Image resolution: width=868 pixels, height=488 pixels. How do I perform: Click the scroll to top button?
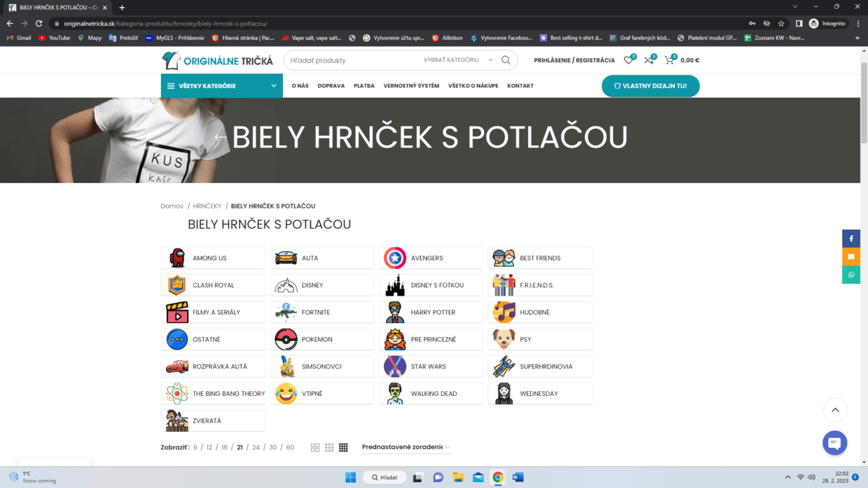[835, 410]
